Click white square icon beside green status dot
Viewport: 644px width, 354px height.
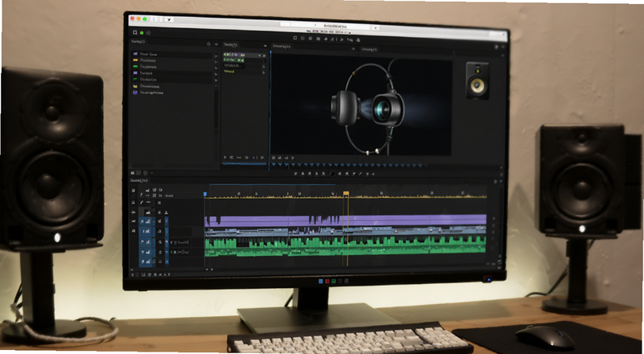pos(134,32)
